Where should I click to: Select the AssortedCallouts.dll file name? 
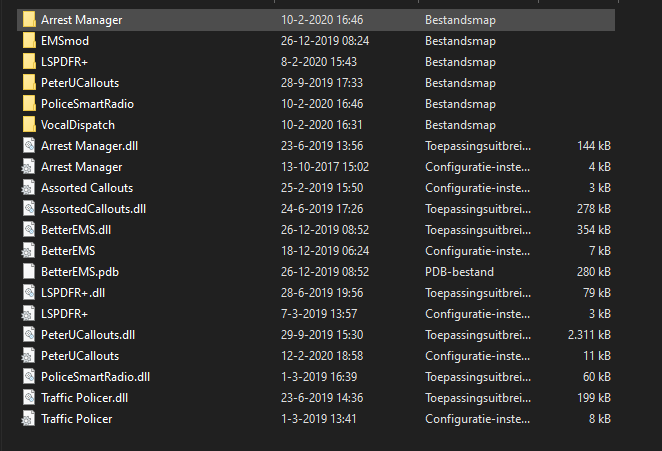point(93,209)
